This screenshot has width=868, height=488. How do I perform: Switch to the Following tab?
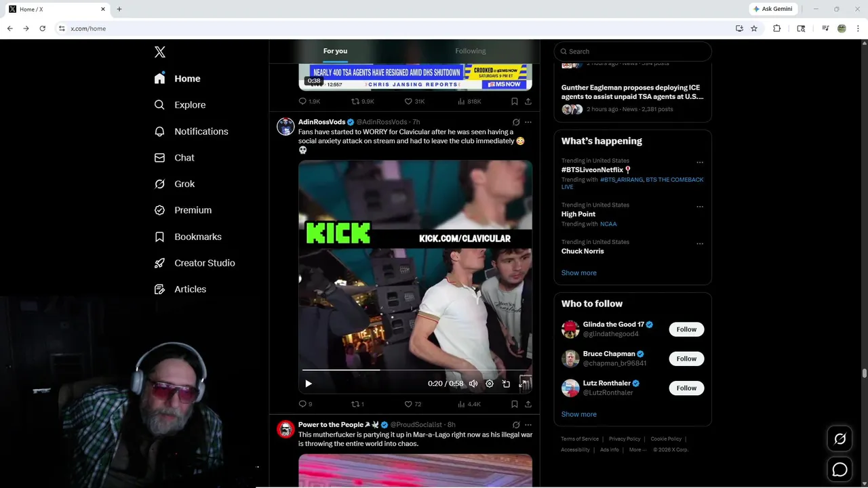pyautogui.click(x=471, y=51)
